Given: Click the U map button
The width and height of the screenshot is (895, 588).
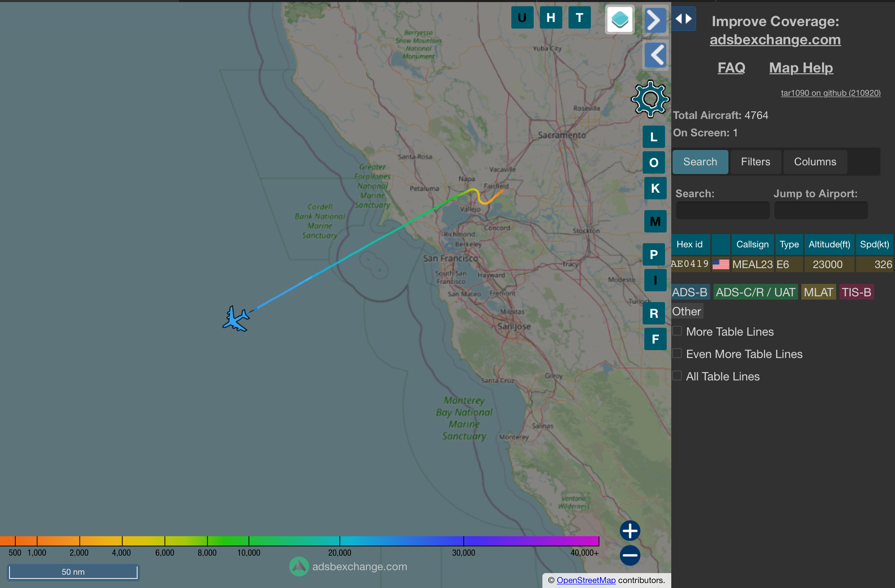Looking at the screenshot, I should 522,17.
